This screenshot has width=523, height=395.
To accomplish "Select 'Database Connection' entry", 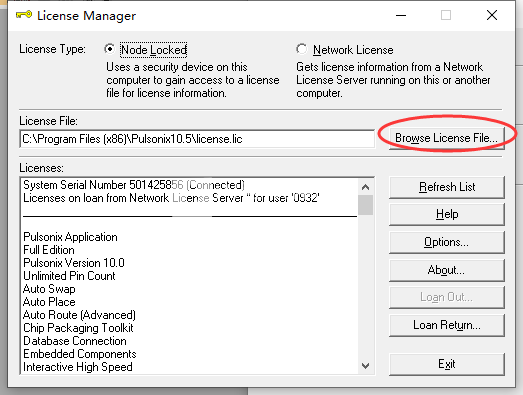I will [x=75, y=341].
